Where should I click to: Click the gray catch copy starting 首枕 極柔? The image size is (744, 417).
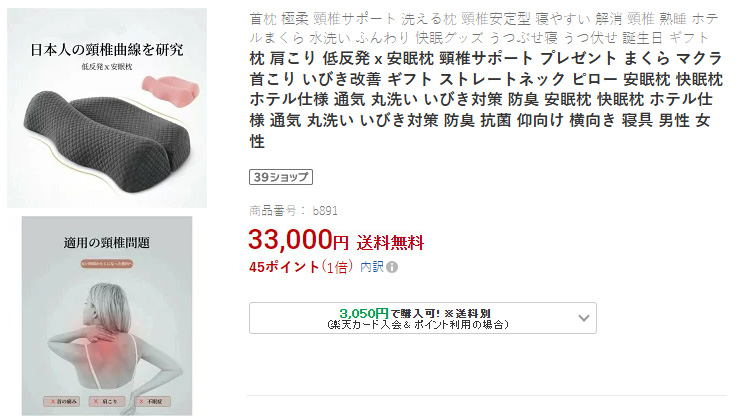tap(484, 28)
